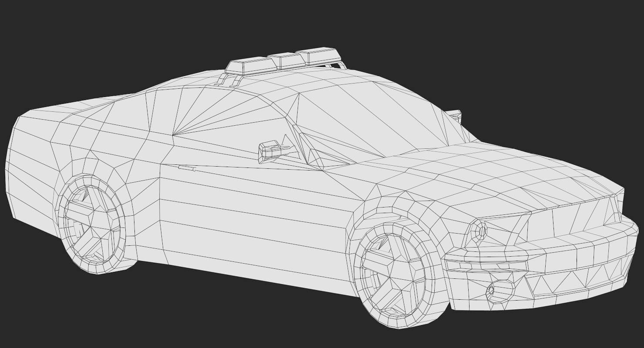
Task: Click the rear wheel hub center
Action: click(x=90, y=224)
